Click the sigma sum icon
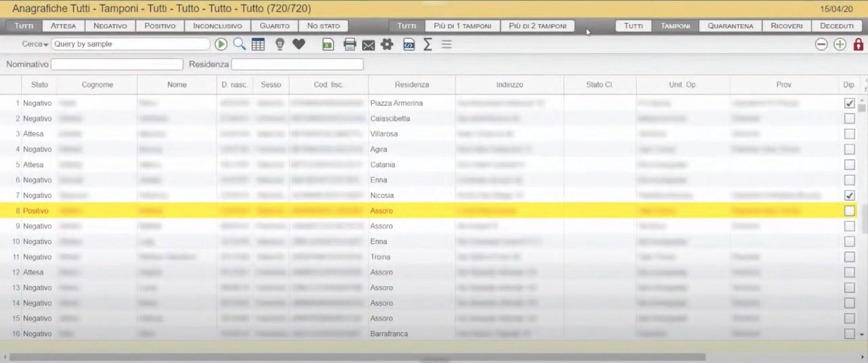Image resolution: width=868 pixels, height=363 pixels. (x=428, y=44)
